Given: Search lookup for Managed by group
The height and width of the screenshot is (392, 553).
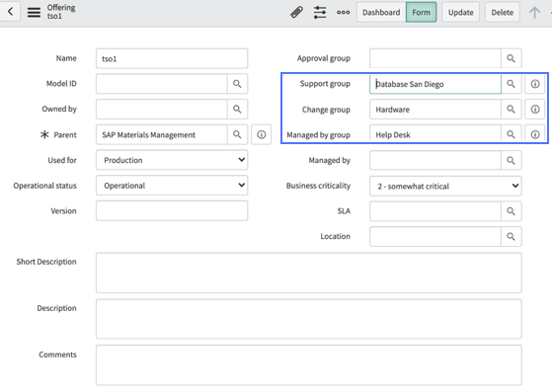Looking at the screenshot, I should (x=512, y=134).
